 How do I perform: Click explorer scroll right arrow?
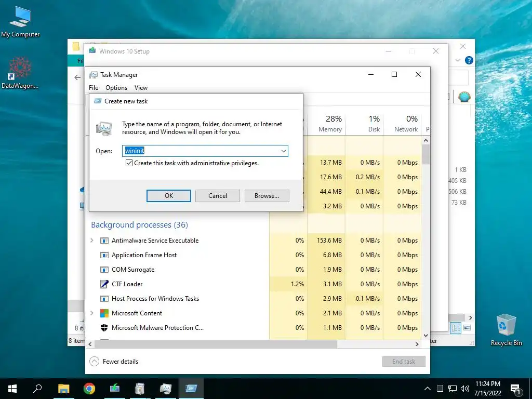point(470,318)
